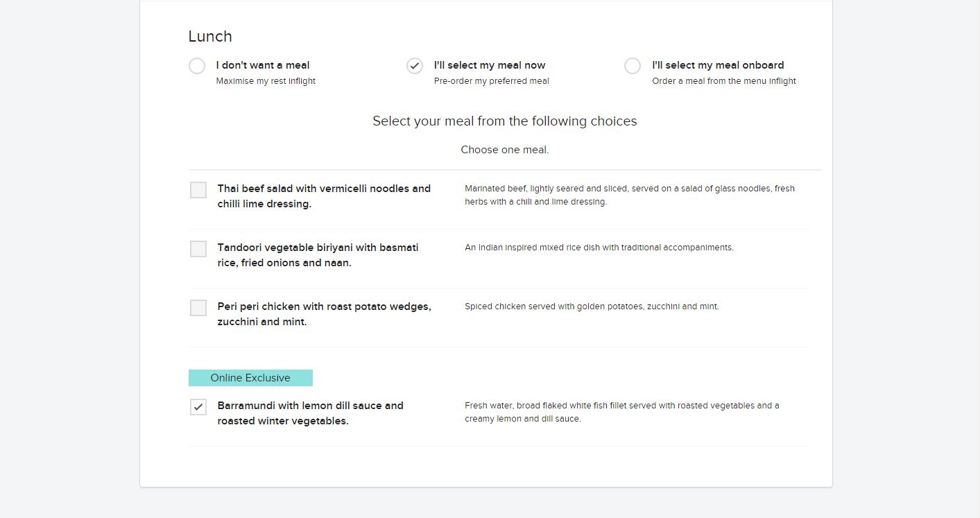The height and width of the screenshot is (518, 980).
Task: Click "Order a meal from the menu inflight" text
Action: 724,80
